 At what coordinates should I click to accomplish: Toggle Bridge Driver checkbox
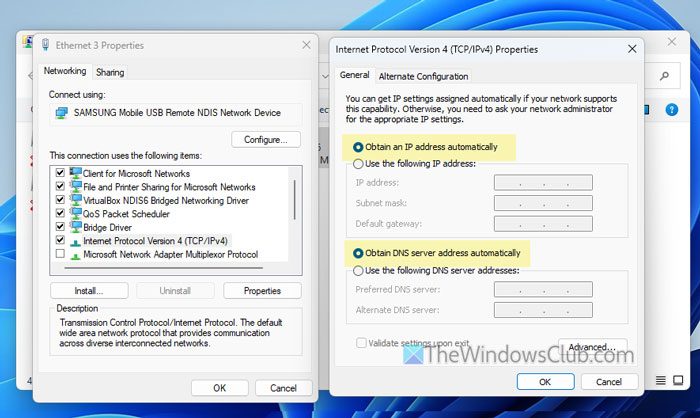tap(60, 226)
